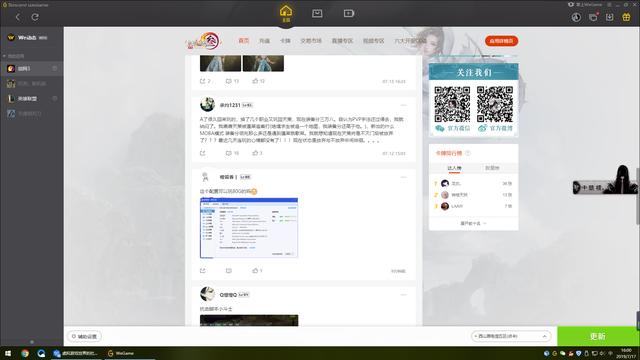Open the 卡牌 nav tab
Screen dimensions: 640x360
285,41
